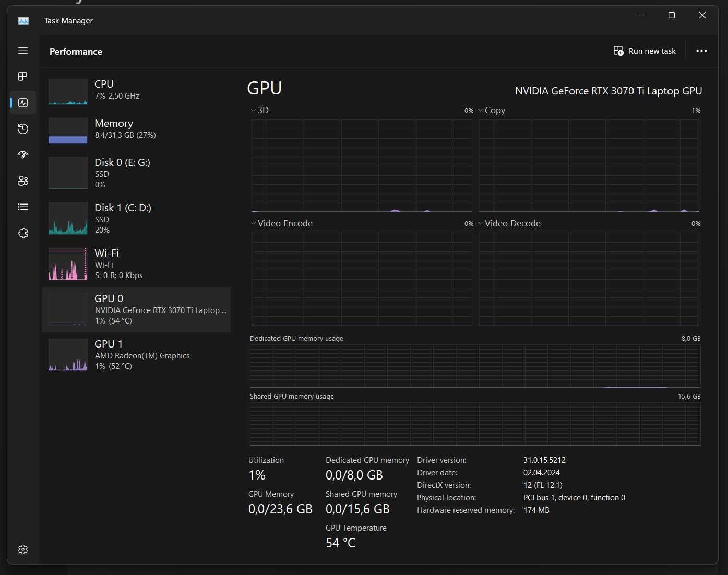The width and height of the screenshot is (728, 575).
Task: Open Startup apps page icon
Action: 23,155
